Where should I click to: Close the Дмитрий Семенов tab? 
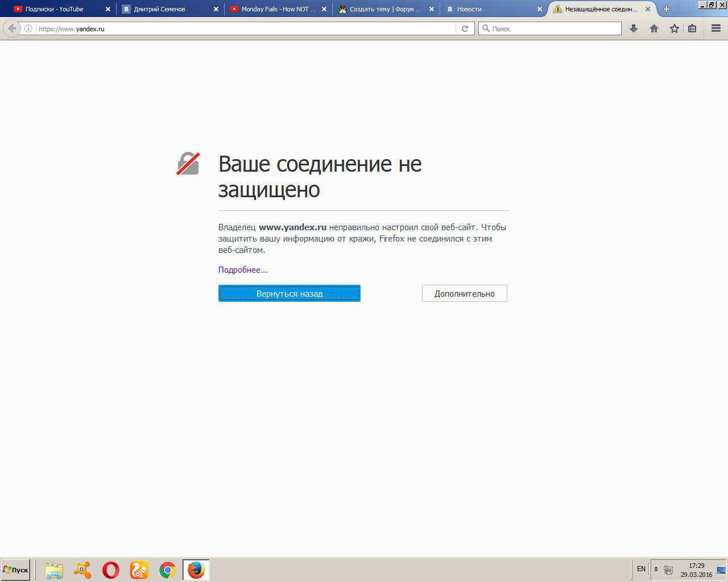216,9
